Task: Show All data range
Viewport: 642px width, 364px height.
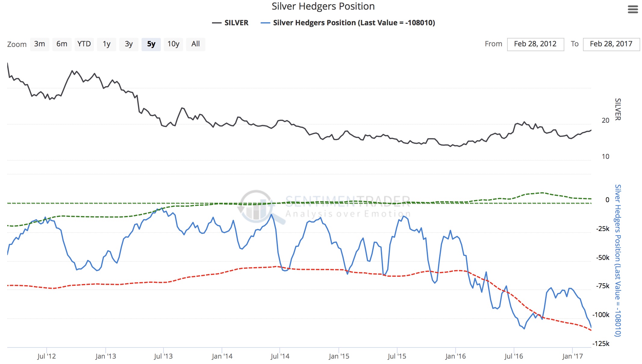Action: (195, 44)
